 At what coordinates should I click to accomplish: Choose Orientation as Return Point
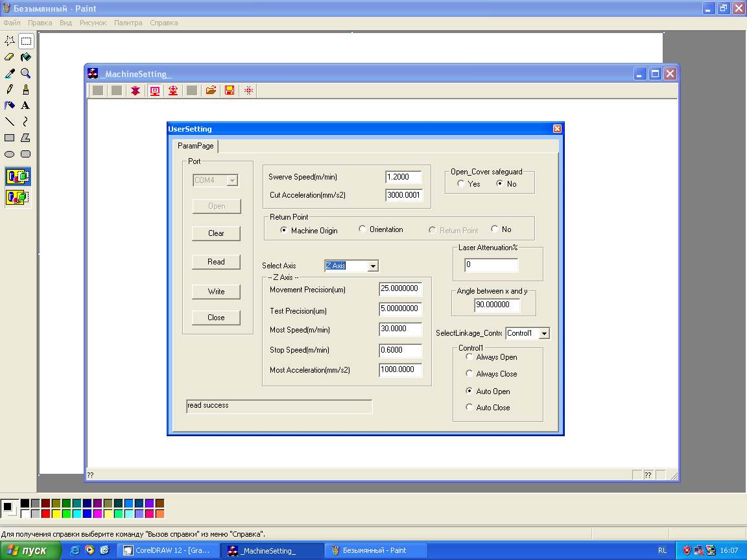pos(362,229)
